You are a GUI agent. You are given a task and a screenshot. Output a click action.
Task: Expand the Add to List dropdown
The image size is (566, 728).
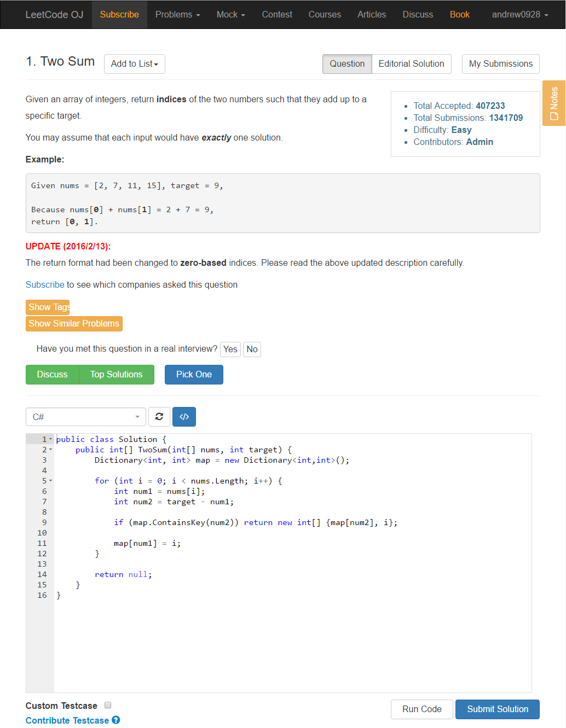(134, 64)
